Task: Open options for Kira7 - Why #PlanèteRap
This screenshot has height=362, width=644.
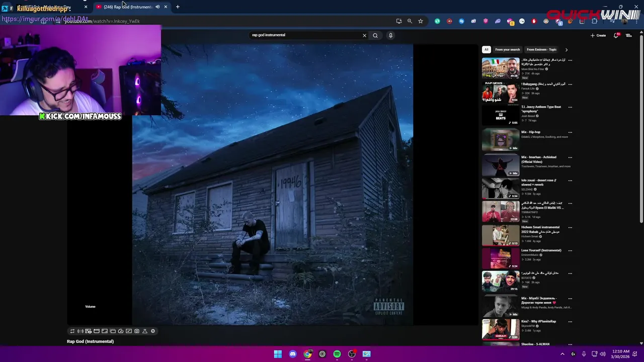Action: [570, 321]
